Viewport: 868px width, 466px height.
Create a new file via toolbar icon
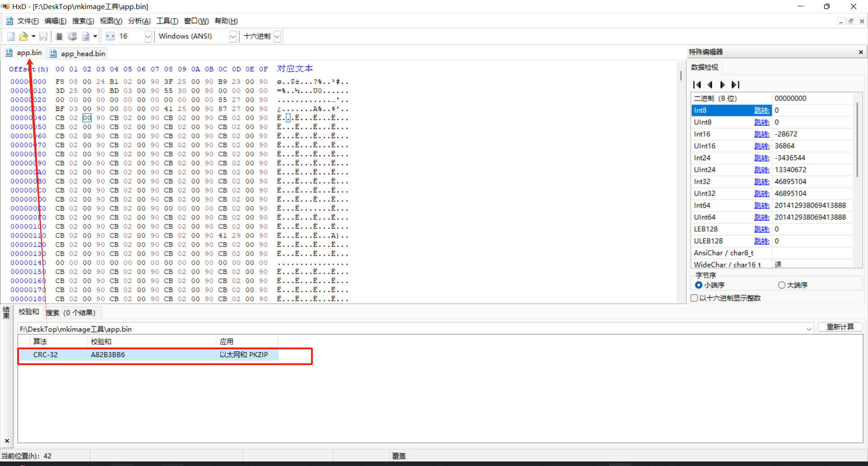[10, 36]
